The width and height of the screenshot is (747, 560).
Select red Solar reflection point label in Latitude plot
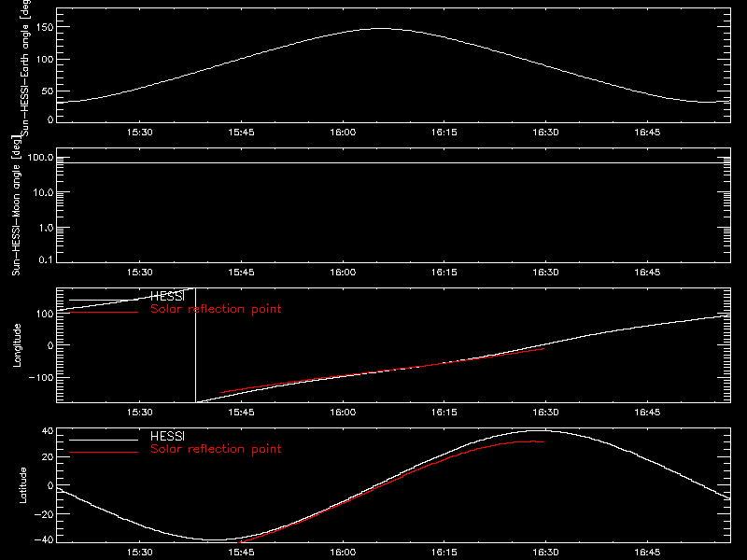click(216, 449)
